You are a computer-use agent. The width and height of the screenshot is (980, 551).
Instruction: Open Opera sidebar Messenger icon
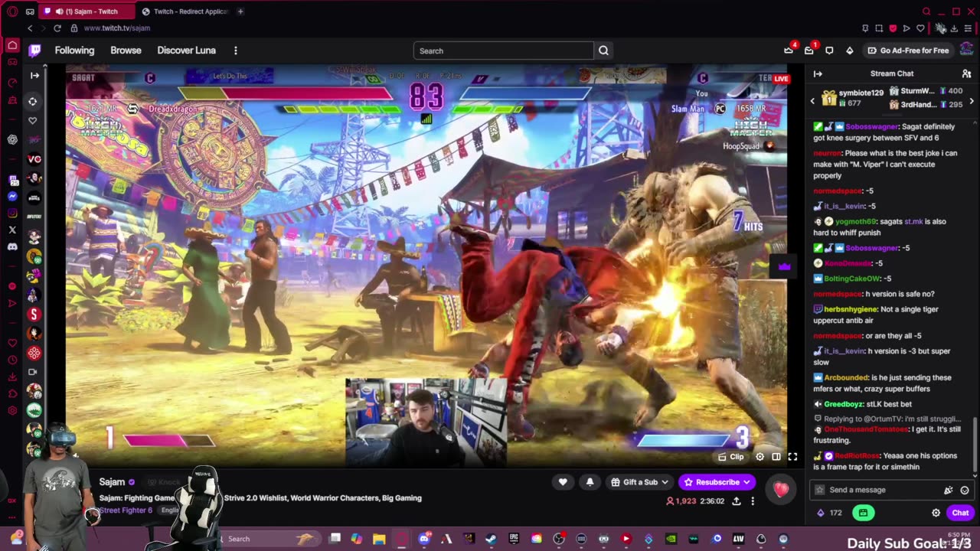pyautogui.click(x=12, y=196)
